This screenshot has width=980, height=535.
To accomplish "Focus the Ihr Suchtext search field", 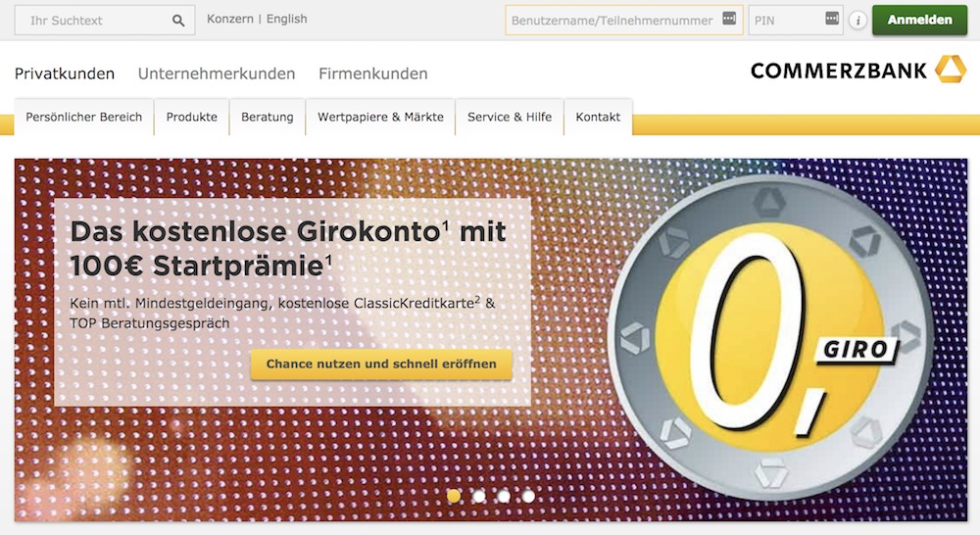I will point(105,20).
